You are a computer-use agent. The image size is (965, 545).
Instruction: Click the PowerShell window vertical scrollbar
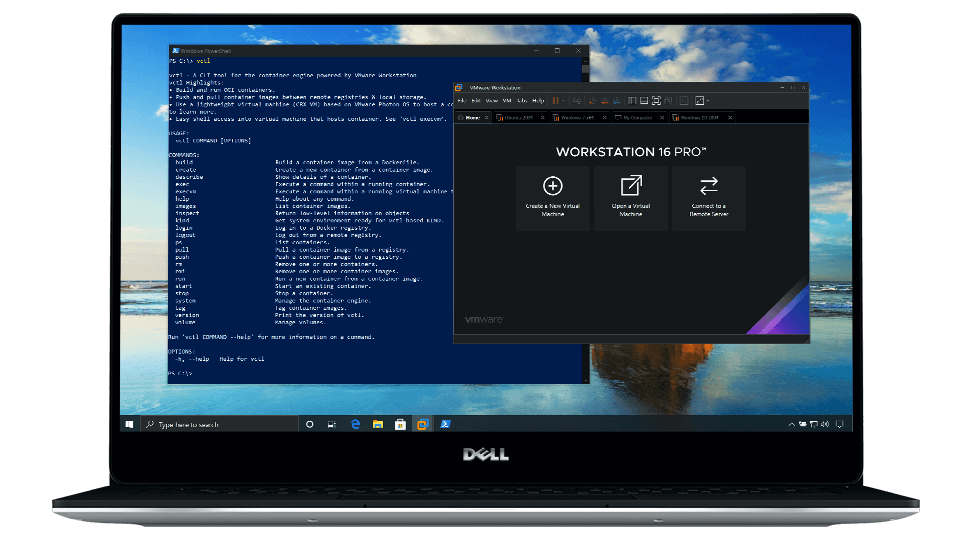585,218
